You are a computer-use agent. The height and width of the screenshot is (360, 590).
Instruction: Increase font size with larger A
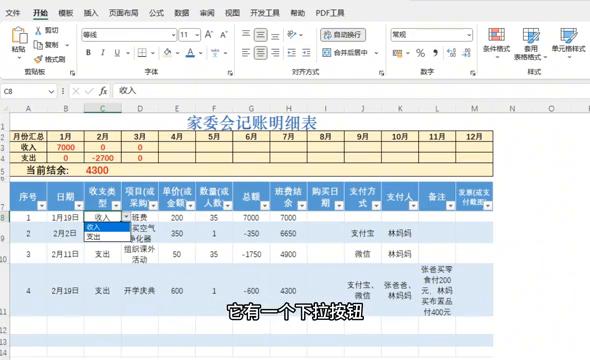(x=209, y=35)
